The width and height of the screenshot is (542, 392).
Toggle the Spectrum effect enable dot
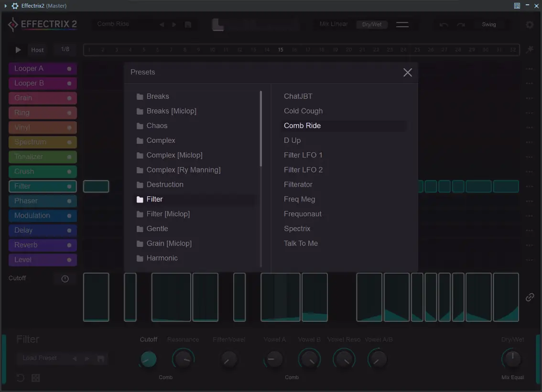[69, 142]
